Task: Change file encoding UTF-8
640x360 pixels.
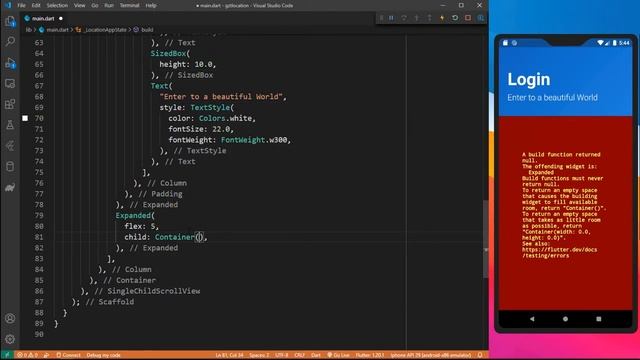Action: click(x=281, y=355)
